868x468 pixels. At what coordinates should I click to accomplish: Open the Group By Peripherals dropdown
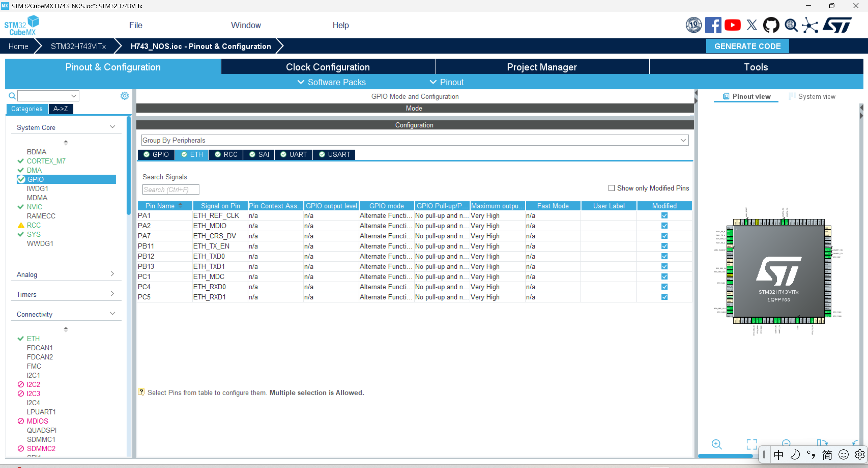(x=415, y=140)
